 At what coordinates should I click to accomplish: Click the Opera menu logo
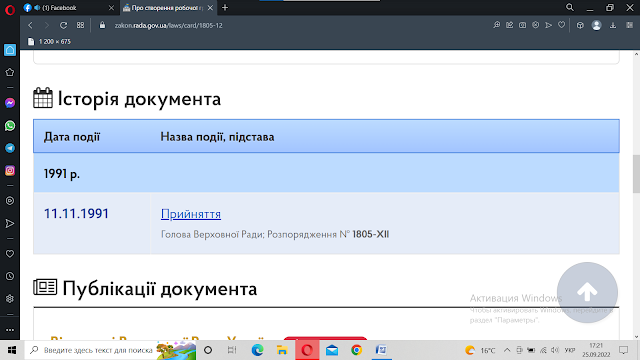click(x=10, y=9)
